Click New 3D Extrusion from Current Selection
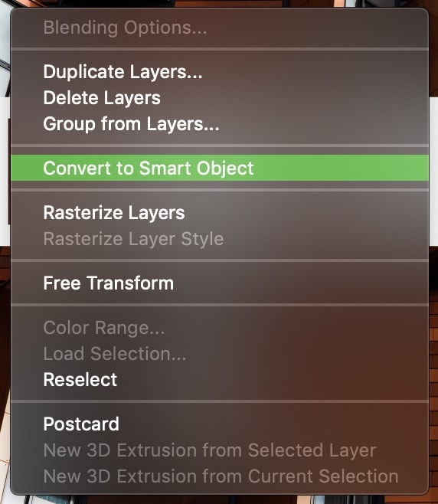This screenshot has width=438, height=504. coord(220,476)
